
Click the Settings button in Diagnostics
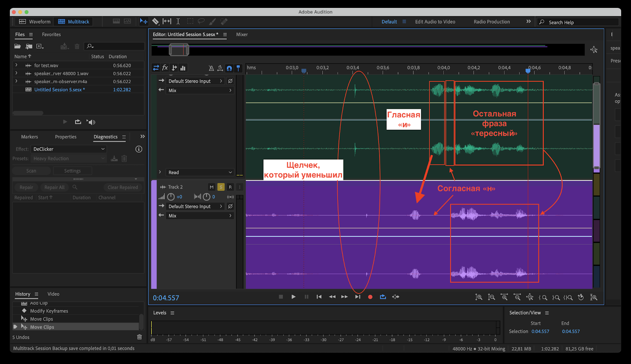point(72,171)
